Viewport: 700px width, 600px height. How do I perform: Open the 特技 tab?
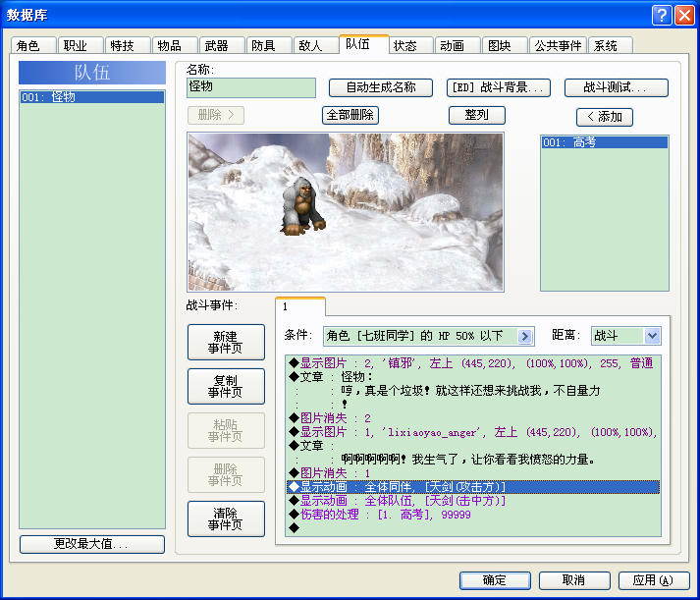point(128,45)
